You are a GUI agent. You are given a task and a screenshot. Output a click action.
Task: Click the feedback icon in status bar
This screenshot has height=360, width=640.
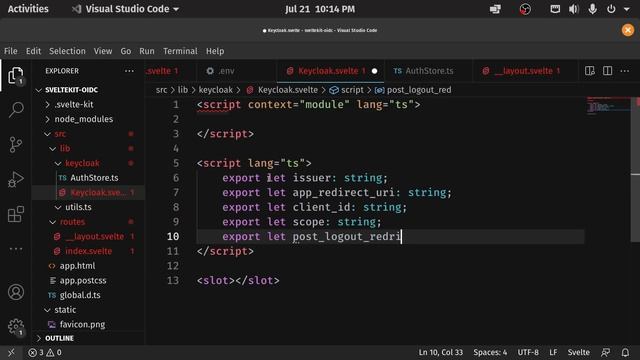[606, 352]
